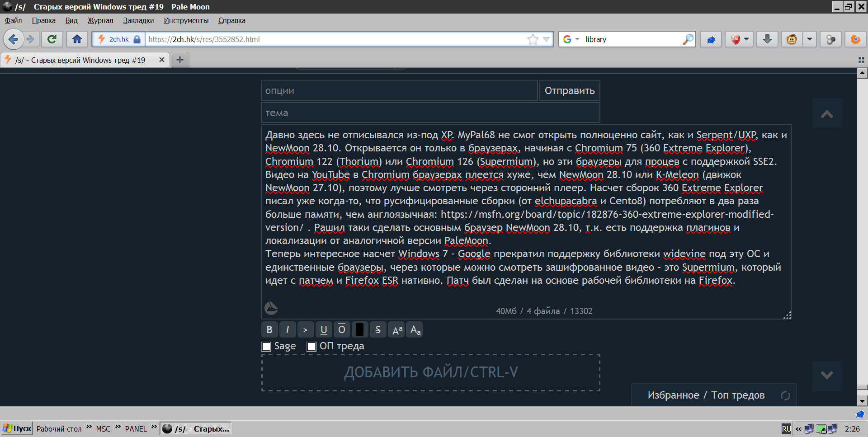Show the list of all tabs
Viewport: 868px width, 437px height.
861,60
